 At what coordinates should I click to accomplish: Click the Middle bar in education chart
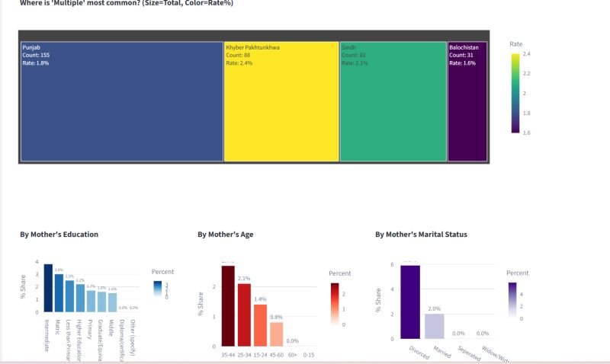coord(112,302)
